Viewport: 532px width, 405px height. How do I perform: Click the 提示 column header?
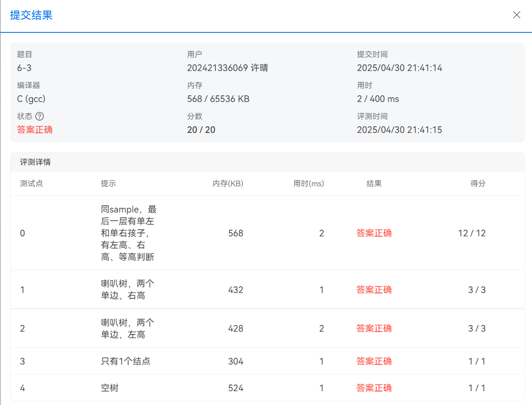click(x=108, y=183)
